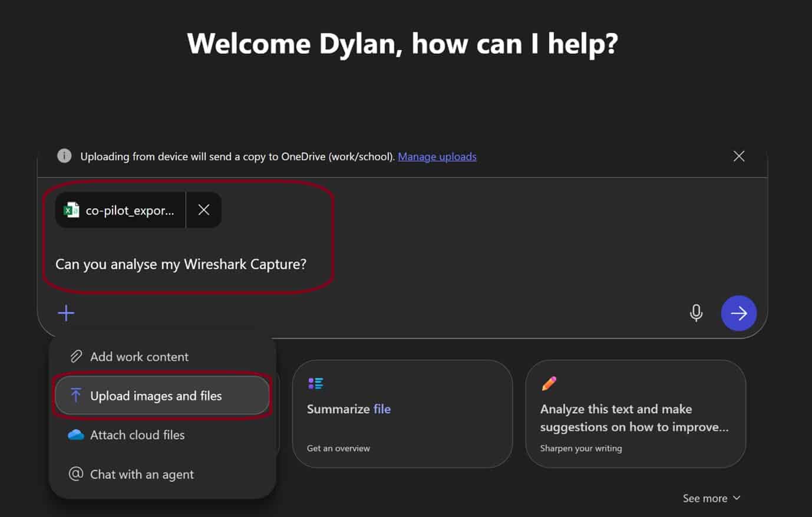Screen dimensions: 812x517
Task: Dismiss the OneDrive upload notice
Action: coord(739,156)
